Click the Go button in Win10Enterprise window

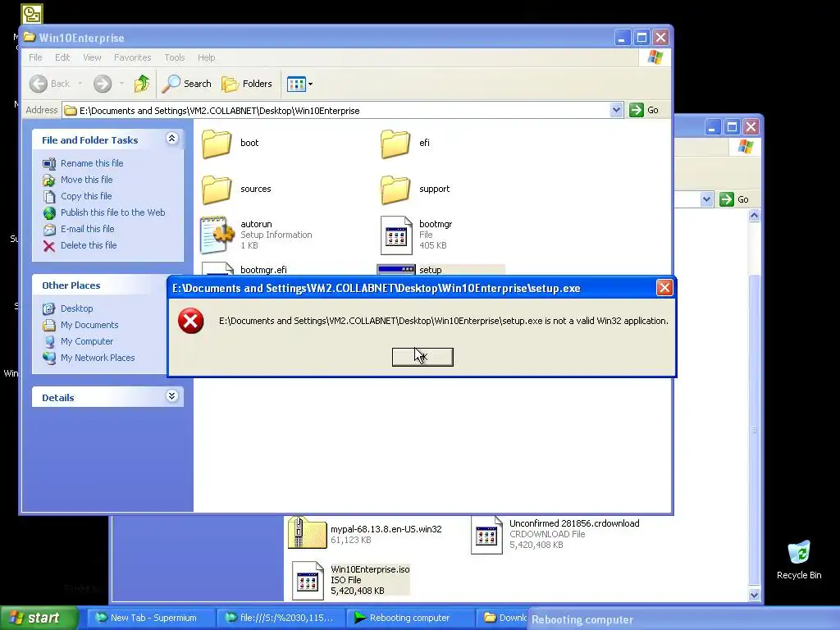click(x=645, y=111)
